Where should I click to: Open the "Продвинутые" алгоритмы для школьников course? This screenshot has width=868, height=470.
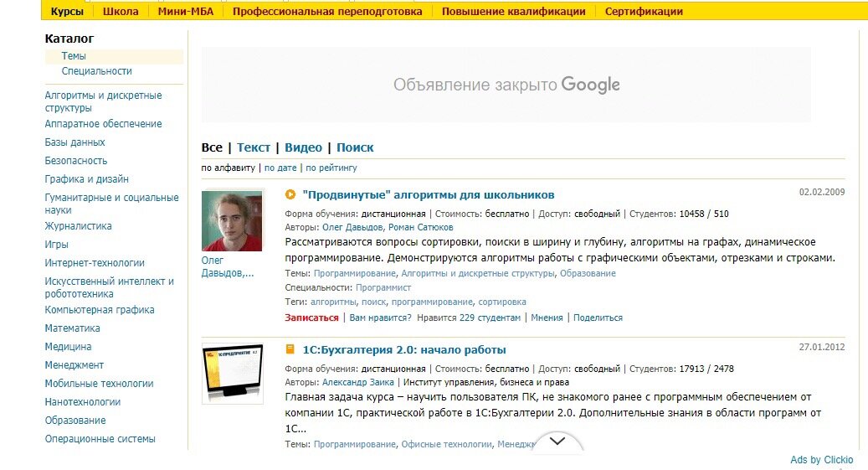(429, 194)
